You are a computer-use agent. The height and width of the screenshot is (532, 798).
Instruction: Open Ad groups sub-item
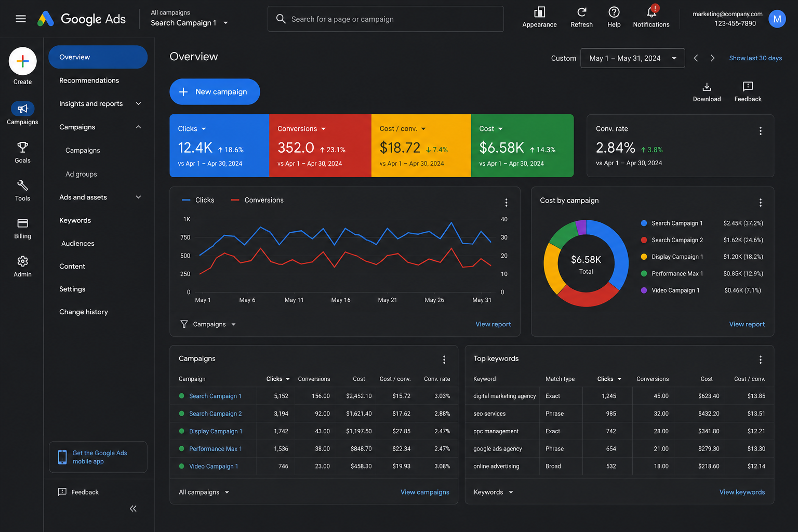tap(81, 175)
